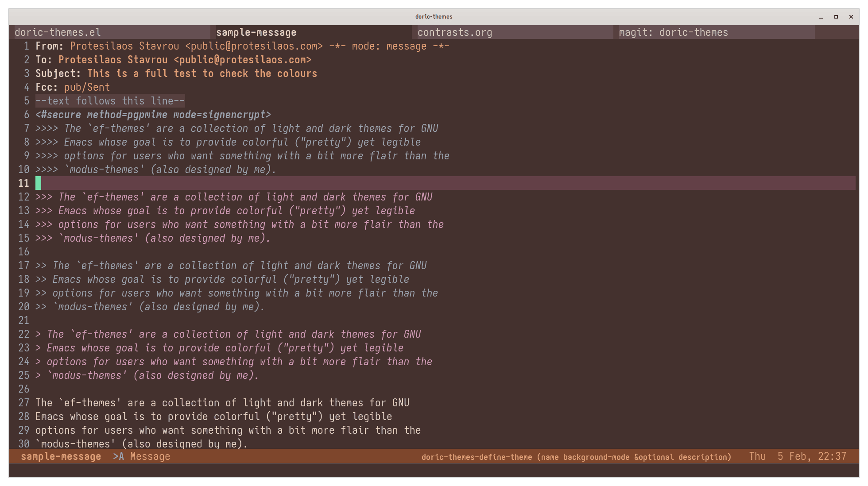Click the secure method=pgpmime tag line

(153, 115)
